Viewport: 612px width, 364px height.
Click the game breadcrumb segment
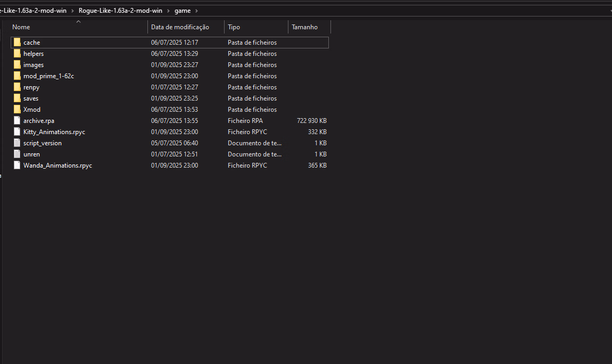point(182,11)
